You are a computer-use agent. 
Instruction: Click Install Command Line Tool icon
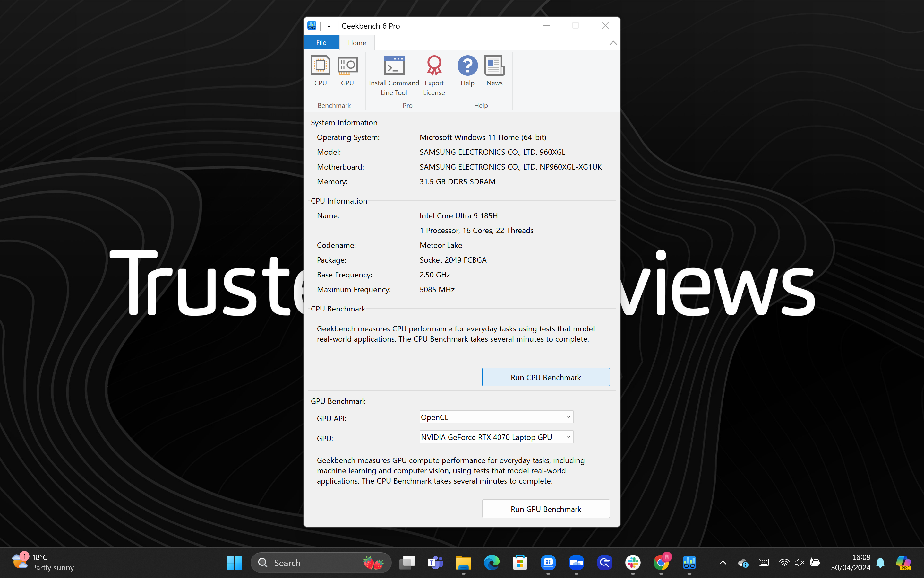(394, 76)
